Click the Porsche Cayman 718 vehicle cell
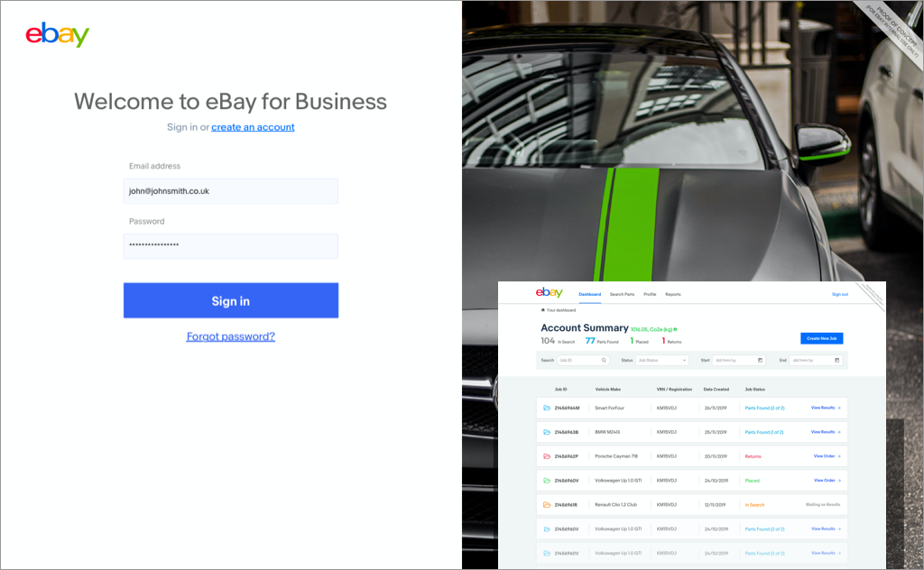924x570 pixels. (x=615, y=455)
